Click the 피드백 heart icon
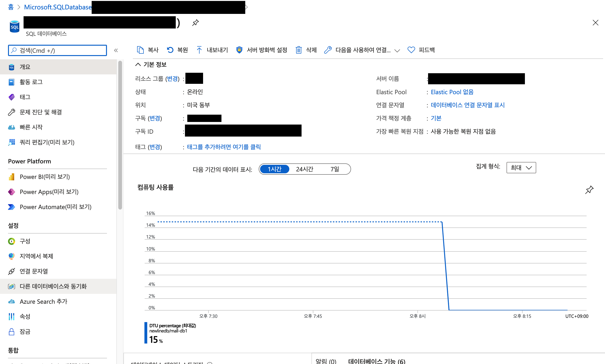 [411, 50]
